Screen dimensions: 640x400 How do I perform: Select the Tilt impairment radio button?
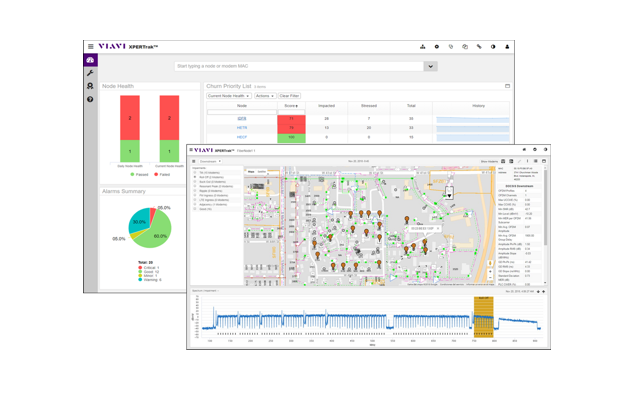195,173
